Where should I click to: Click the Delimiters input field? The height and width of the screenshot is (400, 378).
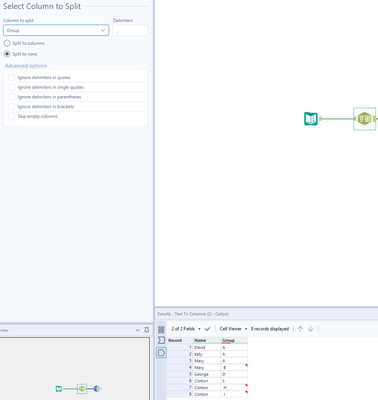click(130, 30)
